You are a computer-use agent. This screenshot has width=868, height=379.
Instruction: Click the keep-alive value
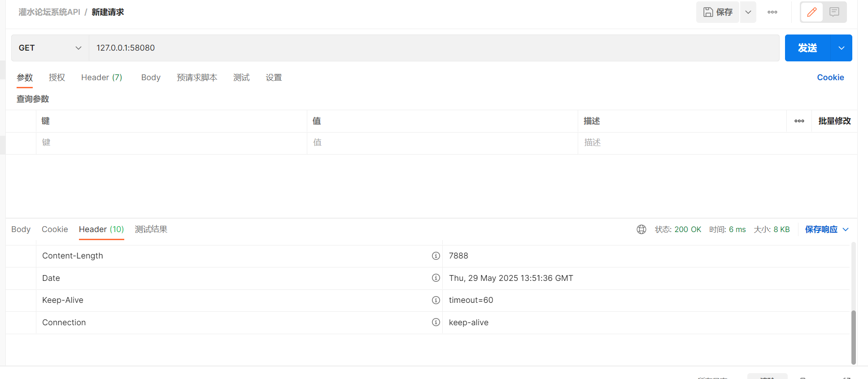pos(469,323)
